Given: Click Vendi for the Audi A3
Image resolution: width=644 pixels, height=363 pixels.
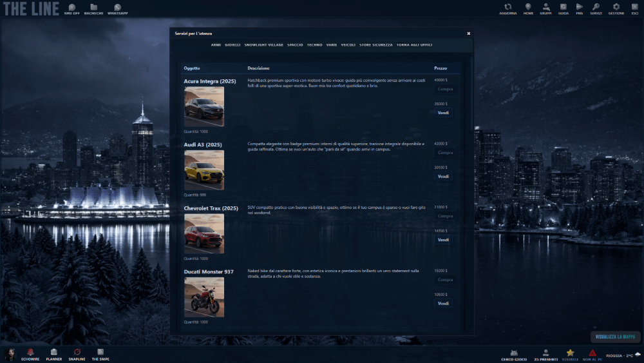Looking at the screenshot, I should point(443,177).
